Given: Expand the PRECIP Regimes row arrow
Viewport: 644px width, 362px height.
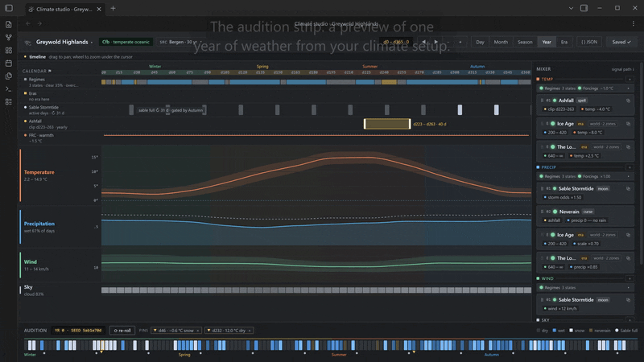Looking at the screenshot, I should click(x=628, y=176).
